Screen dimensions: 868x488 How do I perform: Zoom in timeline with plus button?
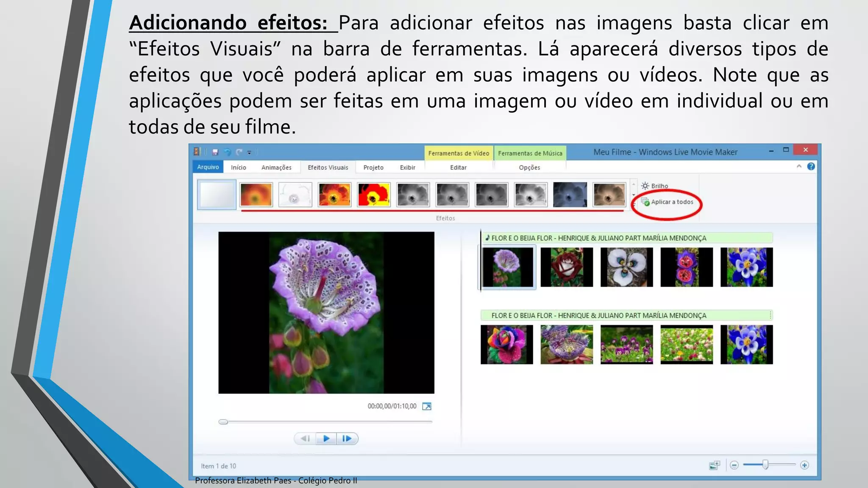804,465
